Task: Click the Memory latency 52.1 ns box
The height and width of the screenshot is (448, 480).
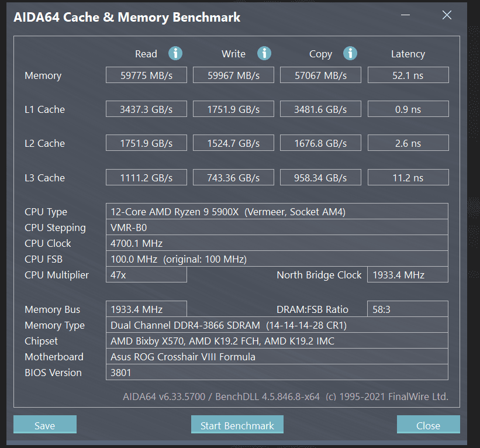Action: click(408, 75)
